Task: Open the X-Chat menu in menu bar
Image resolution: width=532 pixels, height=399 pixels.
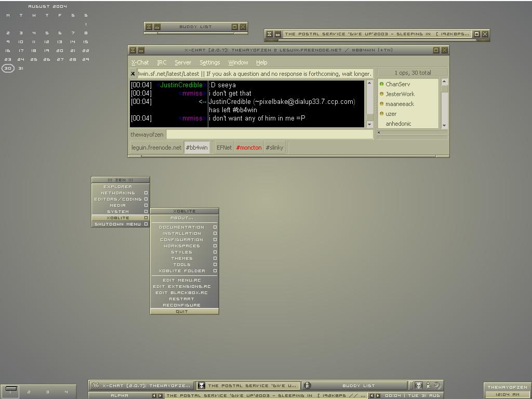Action: tap(140, 62)
